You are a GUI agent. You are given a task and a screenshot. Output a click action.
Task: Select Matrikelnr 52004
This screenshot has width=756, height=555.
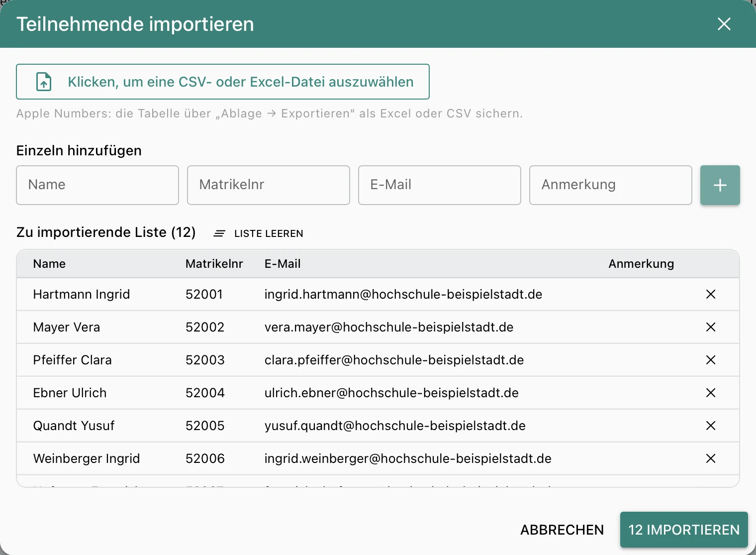[x=205, y=393]
